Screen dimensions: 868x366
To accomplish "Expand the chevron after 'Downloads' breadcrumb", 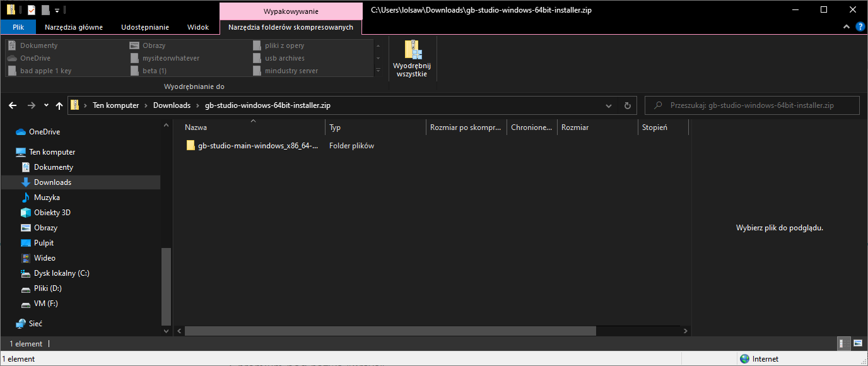I will [x=197, y=105].
